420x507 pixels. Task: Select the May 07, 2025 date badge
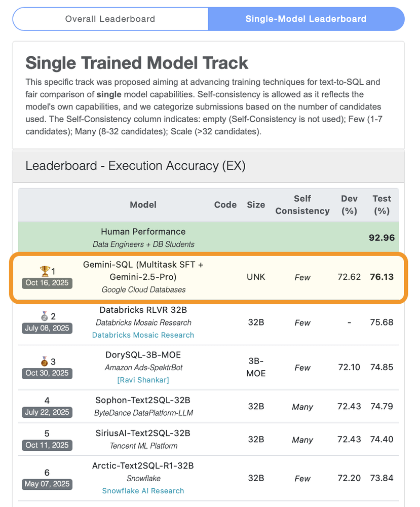[x=47, y=484]
